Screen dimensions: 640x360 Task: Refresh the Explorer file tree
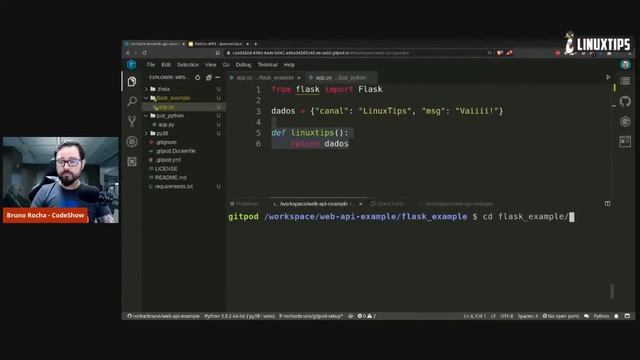point(198,77)
